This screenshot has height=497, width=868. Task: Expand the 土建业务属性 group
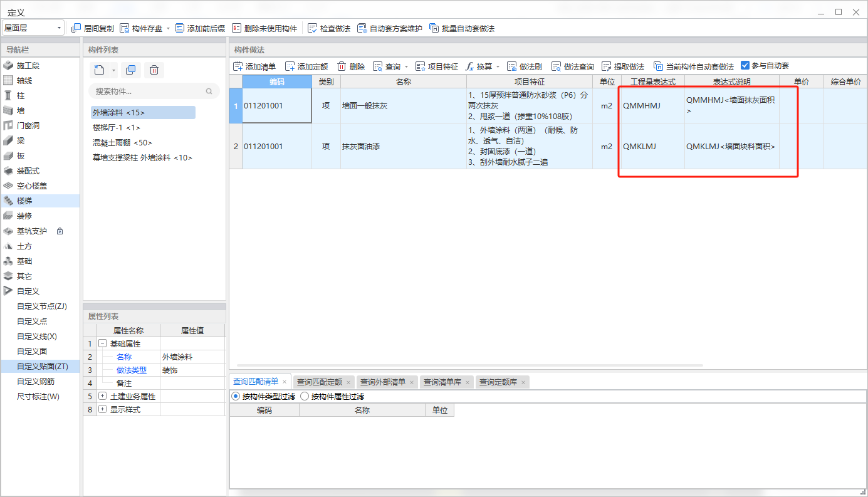[103, 396]
